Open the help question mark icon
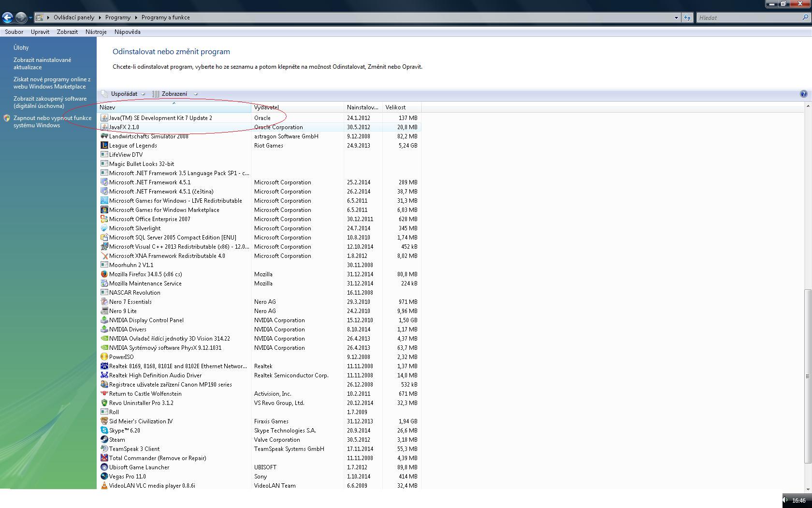 click(803, 94)
